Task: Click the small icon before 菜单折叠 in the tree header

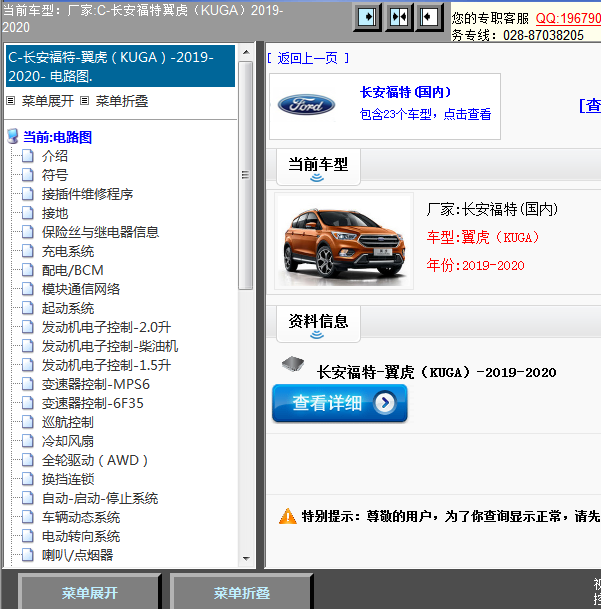Action: [84, 101]
